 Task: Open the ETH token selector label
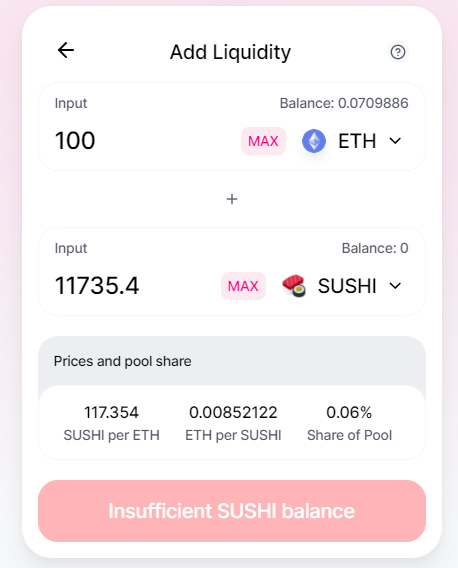tap(357, 141)
